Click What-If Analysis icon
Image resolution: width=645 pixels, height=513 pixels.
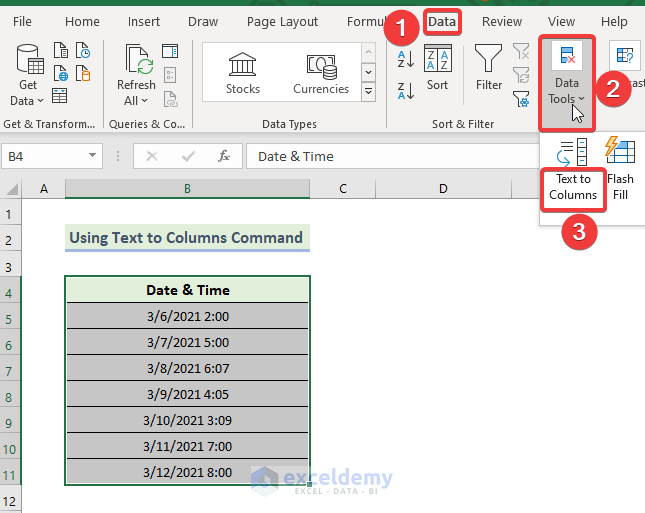click(x=625, y=55)
